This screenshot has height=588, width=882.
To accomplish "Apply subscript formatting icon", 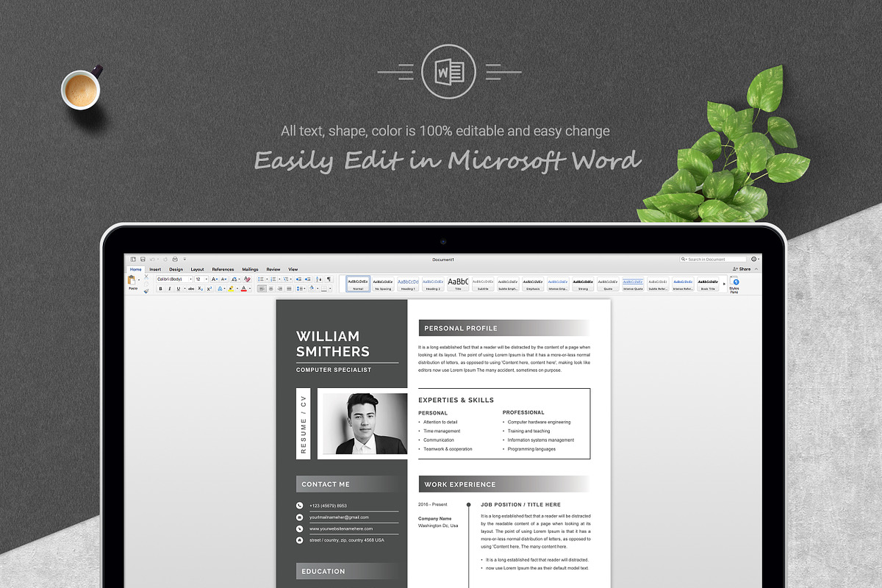I will 200,289.
